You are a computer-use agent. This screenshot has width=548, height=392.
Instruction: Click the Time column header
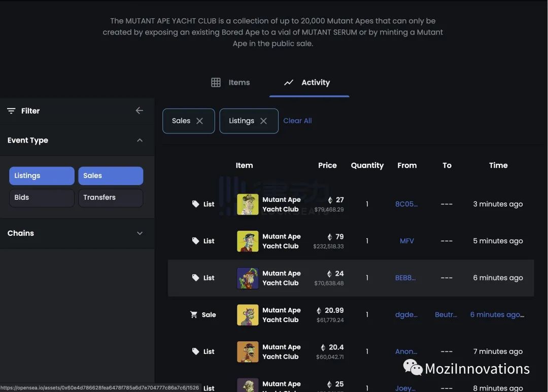tap(498, 166)
